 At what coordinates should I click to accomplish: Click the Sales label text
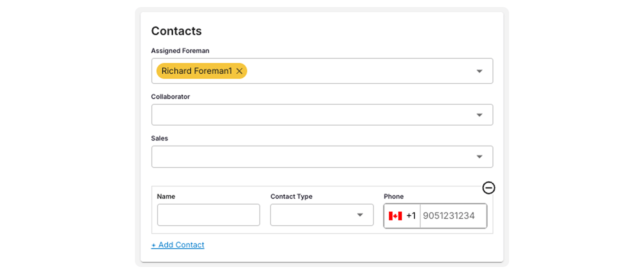pos(159,138)
